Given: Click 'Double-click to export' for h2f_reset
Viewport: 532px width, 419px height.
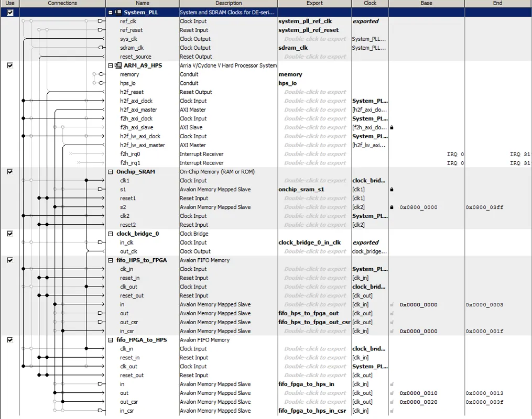Looking at the screenshot, I should click(x=315, y=92).
